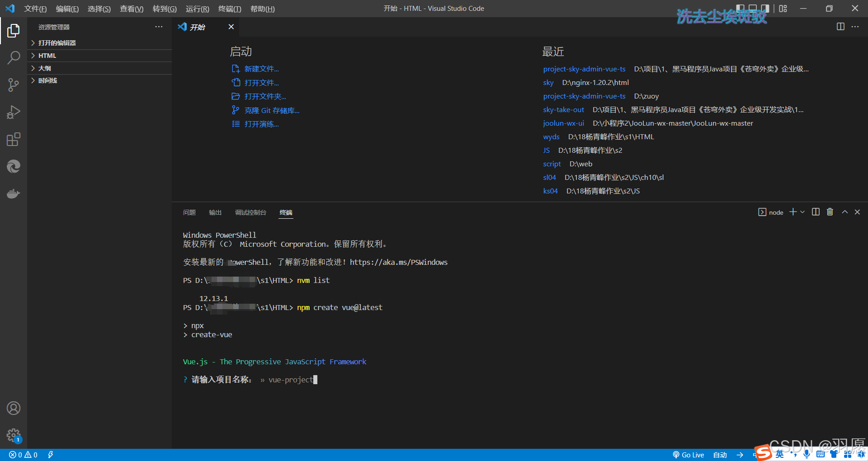The width and height of the screenshot is (868, 461).
Task: Open the 帮助(H) menu
Action: click(x=263, y=9)
